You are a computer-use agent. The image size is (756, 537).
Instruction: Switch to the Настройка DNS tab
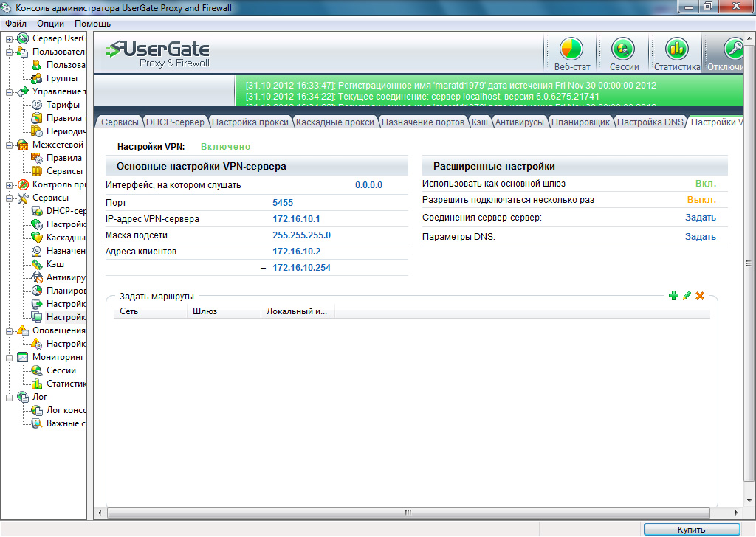[x=650, y=122]
